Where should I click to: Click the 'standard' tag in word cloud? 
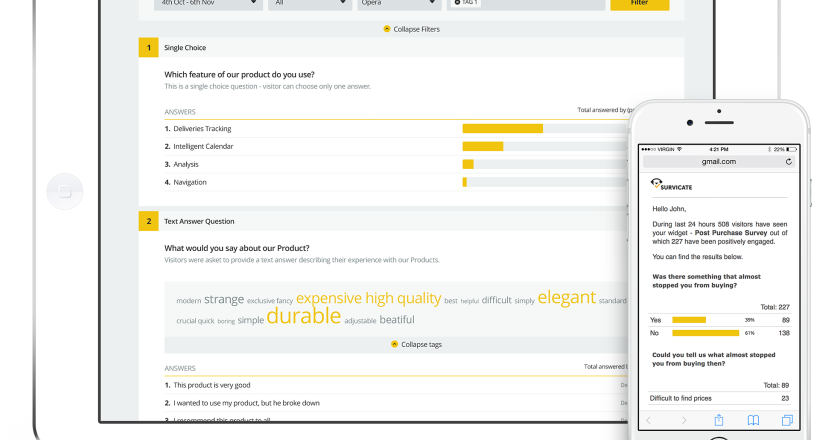coord(612,301)
